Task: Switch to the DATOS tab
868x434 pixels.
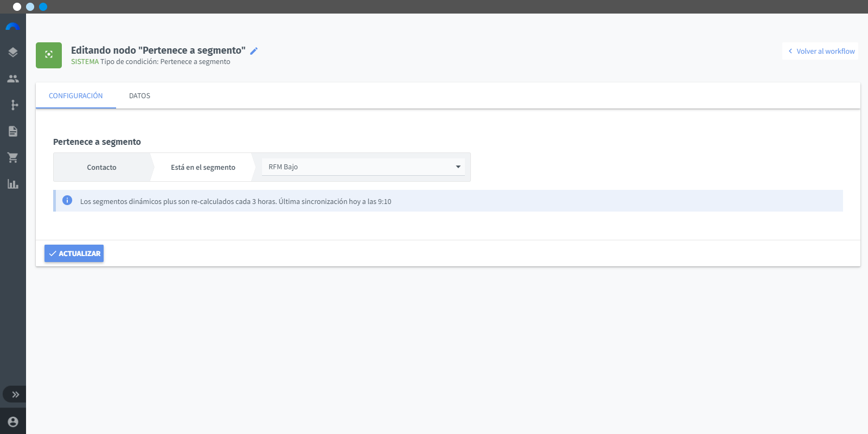Action: 139,95
